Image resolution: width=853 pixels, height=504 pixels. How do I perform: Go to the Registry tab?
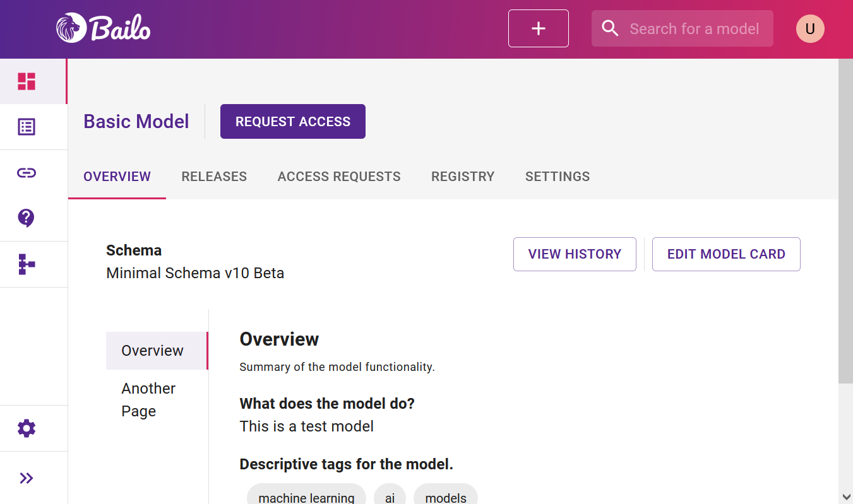coord(463,177)
